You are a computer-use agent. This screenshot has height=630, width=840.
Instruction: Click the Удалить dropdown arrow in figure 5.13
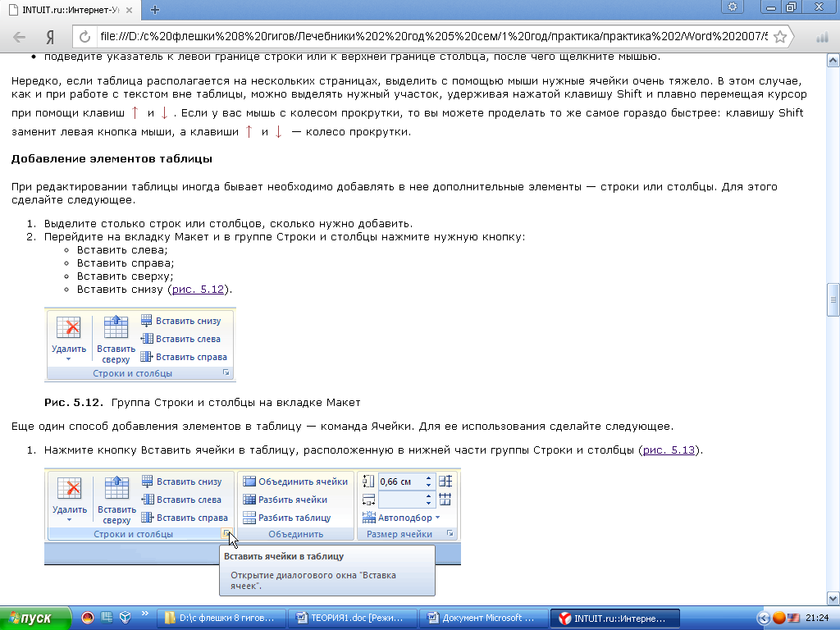pyautogui.click(x=69, y=519)
